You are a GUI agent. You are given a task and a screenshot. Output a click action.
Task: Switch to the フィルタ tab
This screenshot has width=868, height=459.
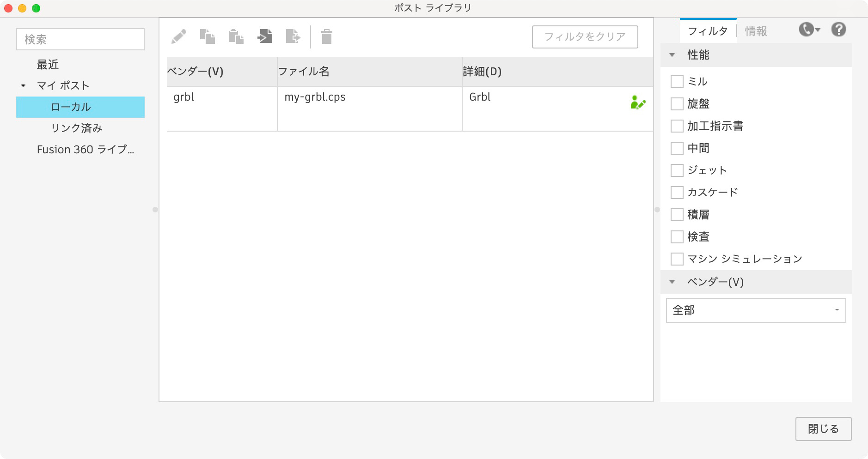[x=708, y=31]
